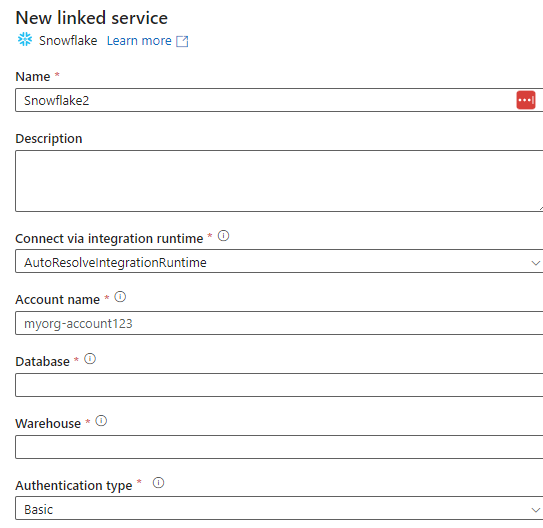Screen dimensions: 543x528
Task: Click the Description field label
Action: (49, 139)
